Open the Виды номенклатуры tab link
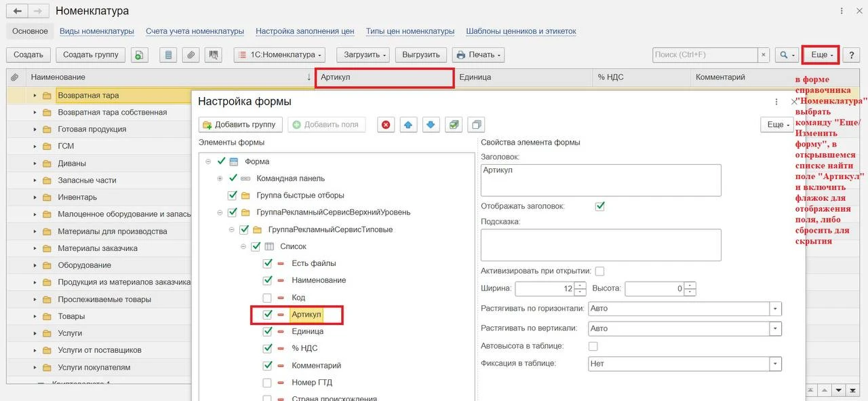This screenshot has height=401, width=868. pyautogui.click(x=97, y=31)
